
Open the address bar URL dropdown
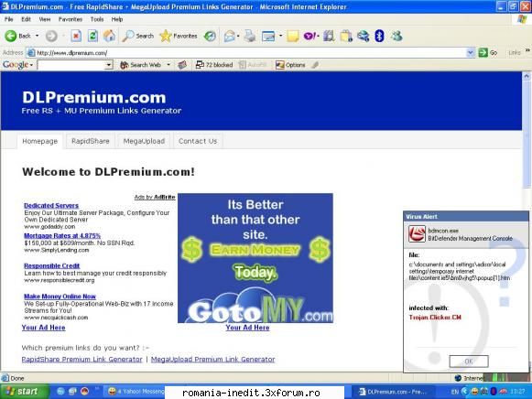[x=471, y=52]
